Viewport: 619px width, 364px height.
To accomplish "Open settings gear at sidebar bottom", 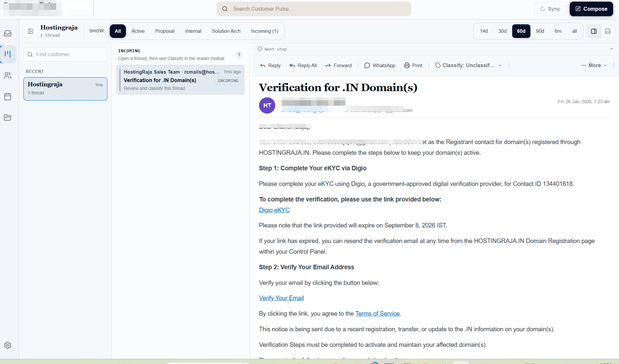I will coord(8,346).
